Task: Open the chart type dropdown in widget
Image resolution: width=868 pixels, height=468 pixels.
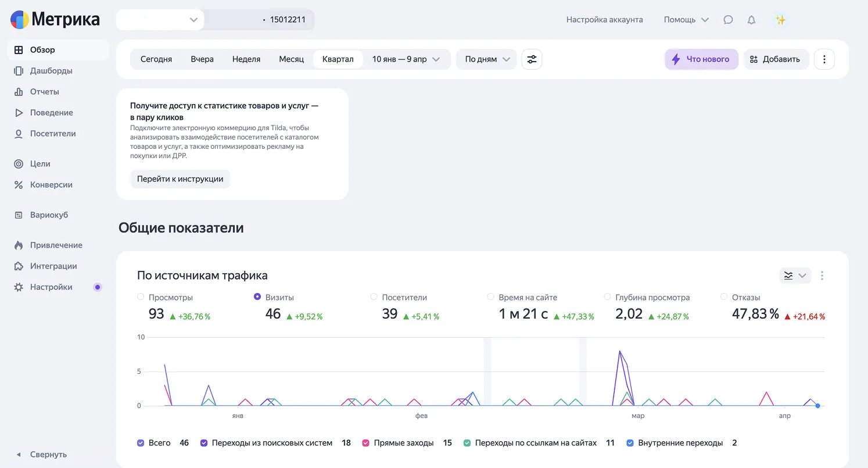Action: 795,276
